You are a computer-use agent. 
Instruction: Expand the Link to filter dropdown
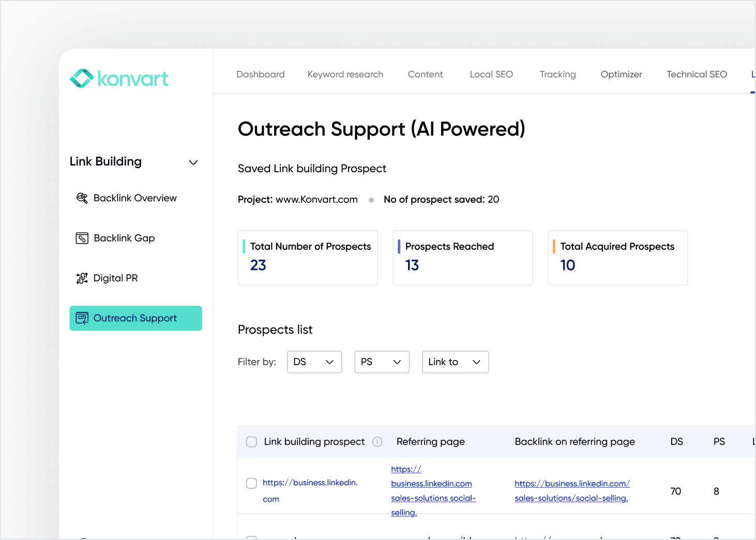click(x=455, y=362)
